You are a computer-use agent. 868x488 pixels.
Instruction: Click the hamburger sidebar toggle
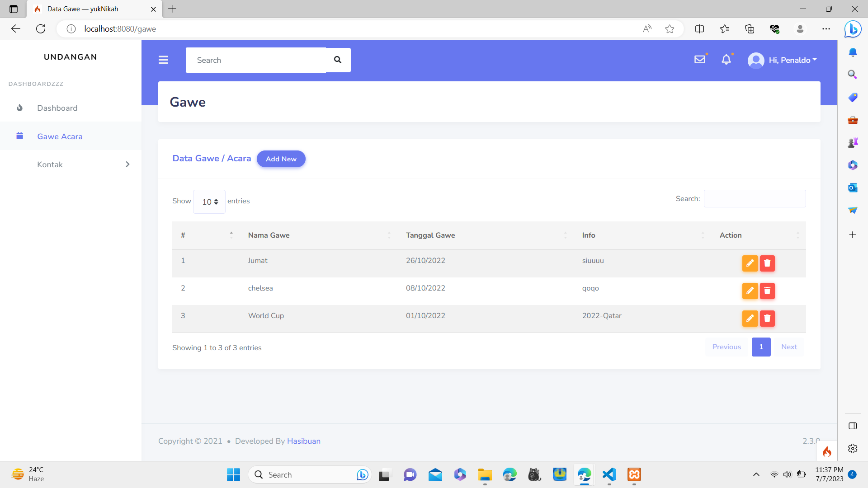[x=163, y=60]
